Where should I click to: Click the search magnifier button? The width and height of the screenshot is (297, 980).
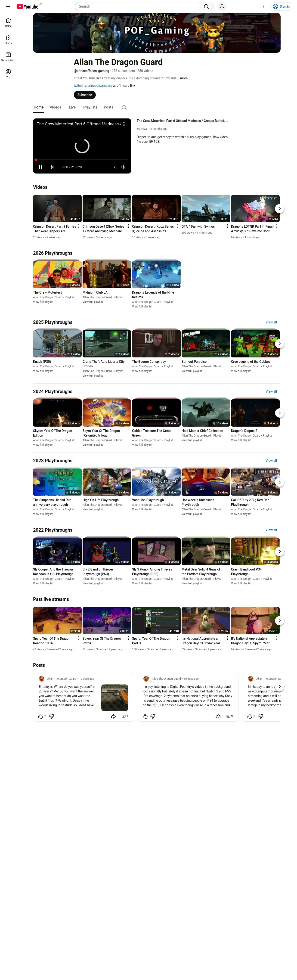point(206,6)
